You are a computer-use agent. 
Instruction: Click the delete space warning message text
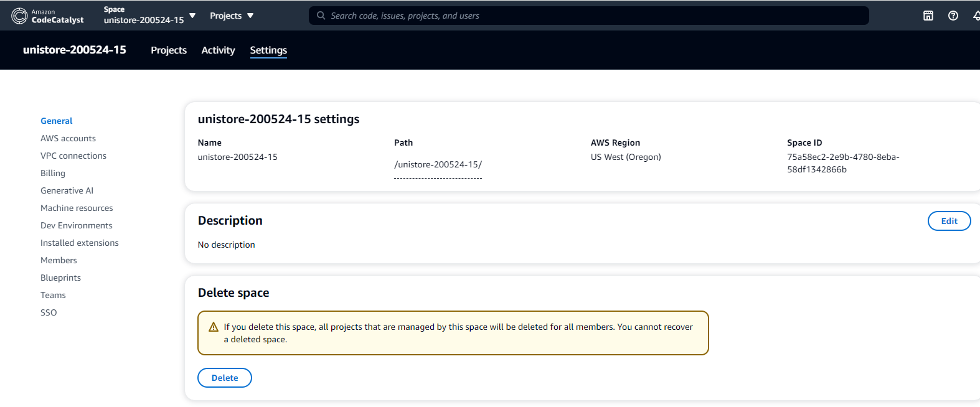[x=458, y=333]
